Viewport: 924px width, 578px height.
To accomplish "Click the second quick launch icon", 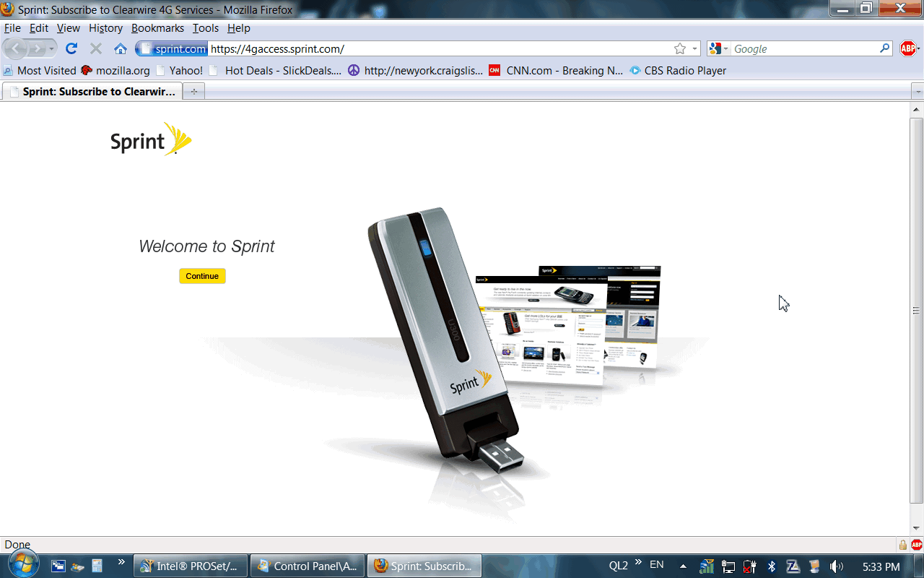I will (77, 566).
